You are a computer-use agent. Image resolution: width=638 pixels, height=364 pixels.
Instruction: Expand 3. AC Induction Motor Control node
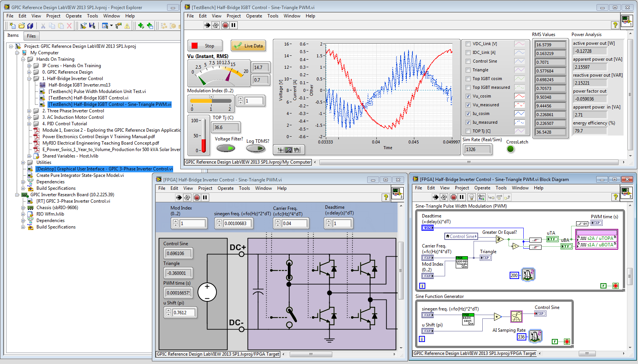pyautogui.click(x=29, y=117)
